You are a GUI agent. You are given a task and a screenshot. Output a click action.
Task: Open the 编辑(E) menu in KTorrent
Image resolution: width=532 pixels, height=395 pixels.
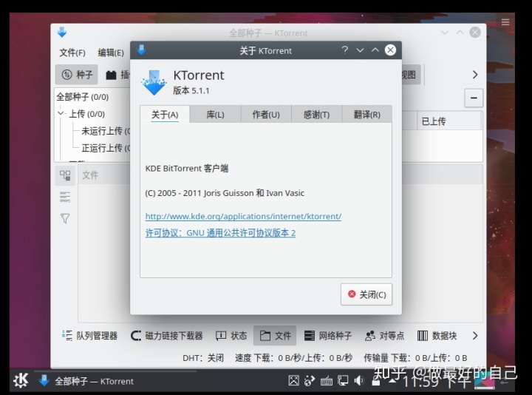coord(111,53)
